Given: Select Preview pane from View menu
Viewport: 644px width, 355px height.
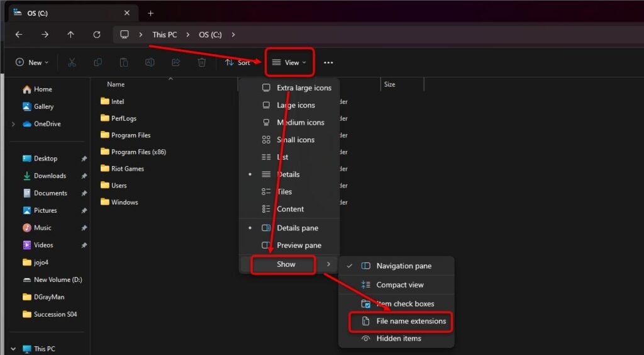Looking at the screenshot, I should [x=299, y=245].
